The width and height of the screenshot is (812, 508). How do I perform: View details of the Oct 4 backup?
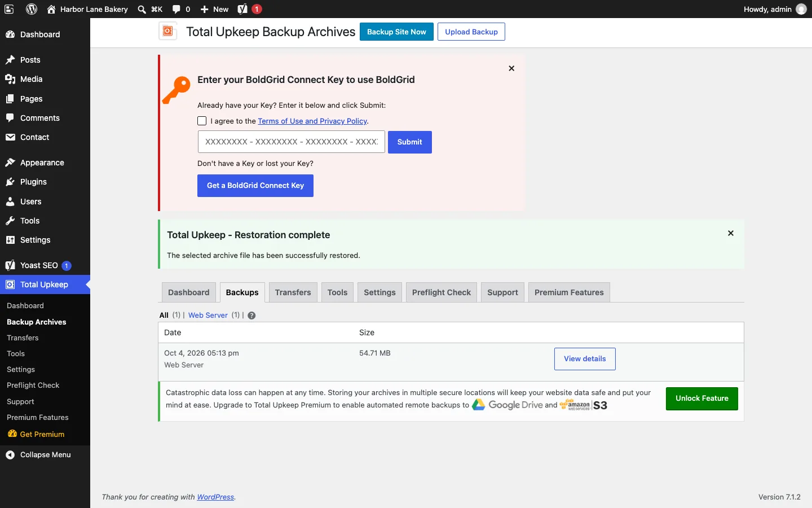point(585,359)
